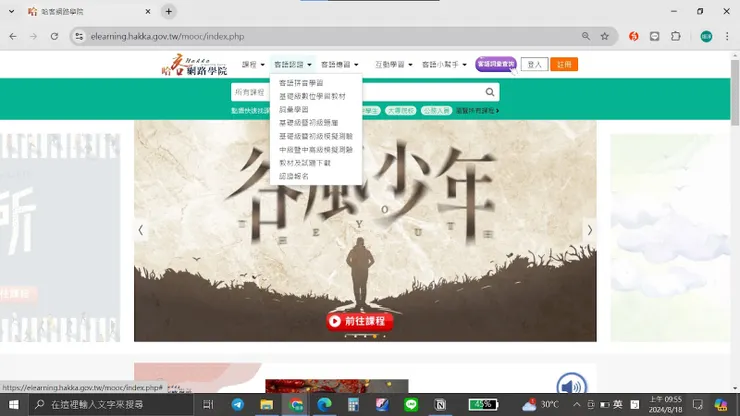Click the red extension icon in Chrome toolbar

[x=633, y=36]
